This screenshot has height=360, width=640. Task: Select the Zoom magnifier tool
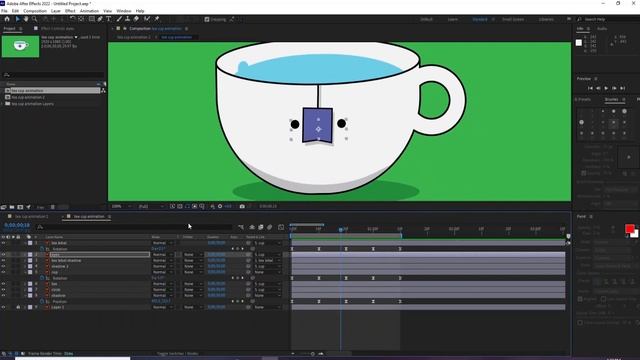(x=35, y=19)
